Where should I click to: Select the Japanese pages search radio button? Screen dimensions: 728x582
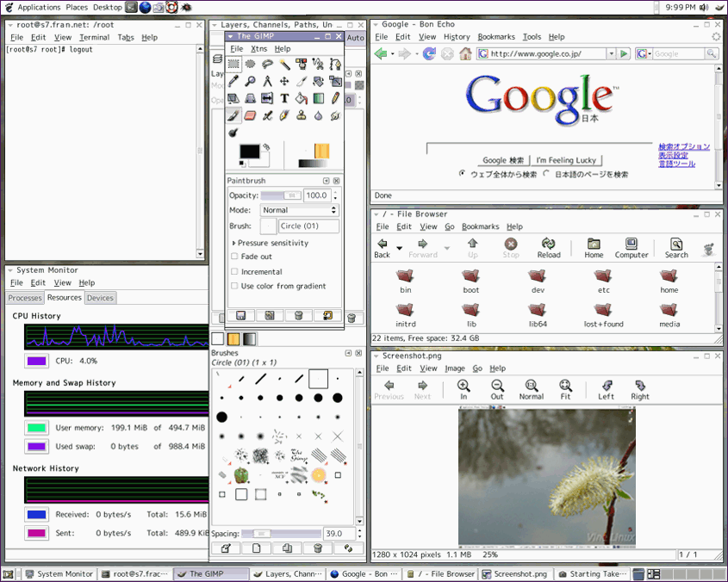[548, 174]
